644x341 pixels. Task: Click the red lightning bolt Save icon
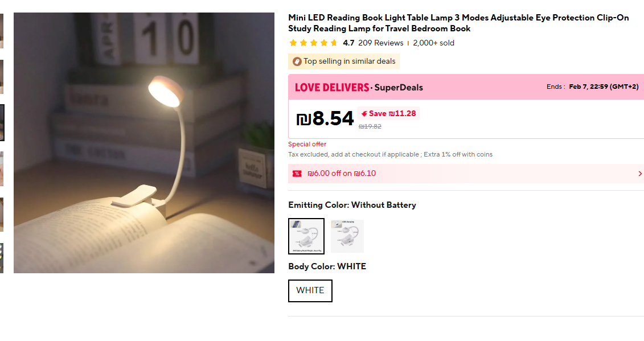[364, 113]
